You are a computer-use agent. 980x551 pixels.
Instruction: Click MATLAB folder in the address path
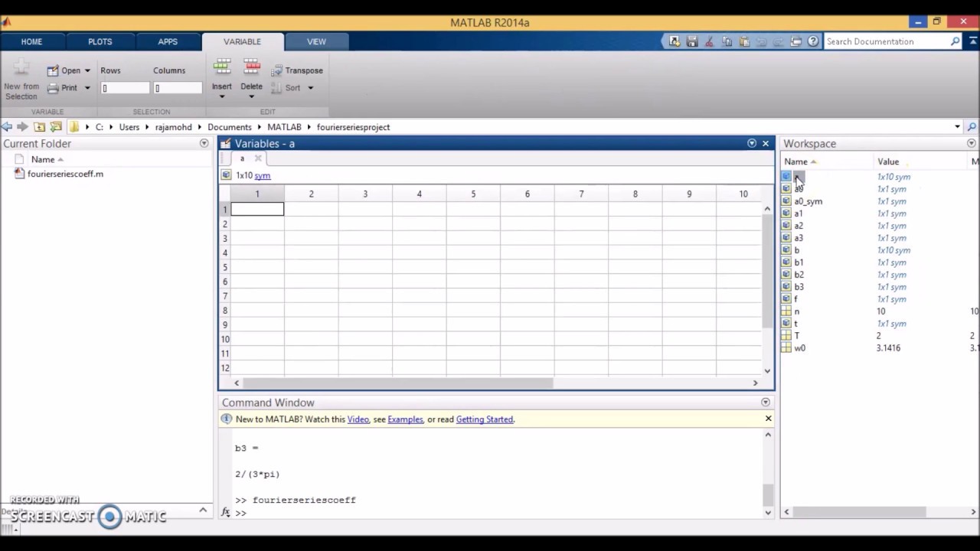point(284,127)
